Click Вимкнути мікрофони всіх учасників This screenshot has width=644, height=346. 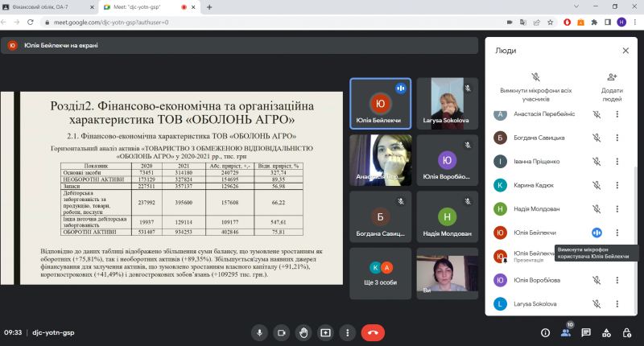point(535,87)
